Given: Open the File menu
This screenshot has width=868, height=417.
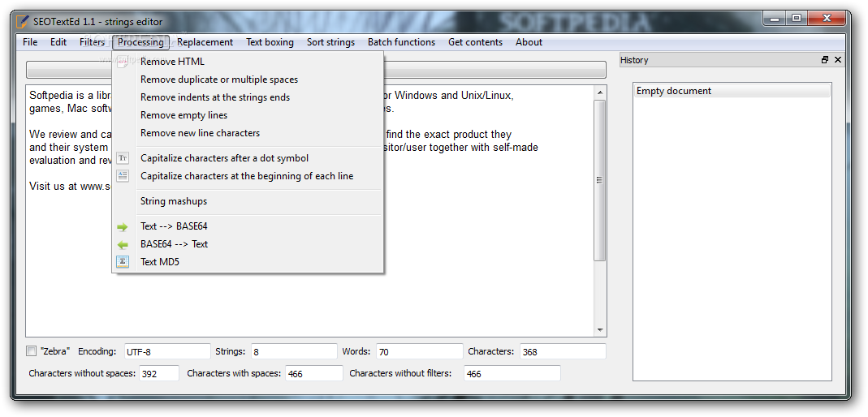Looking at the screenshot, I should point(30,42).
